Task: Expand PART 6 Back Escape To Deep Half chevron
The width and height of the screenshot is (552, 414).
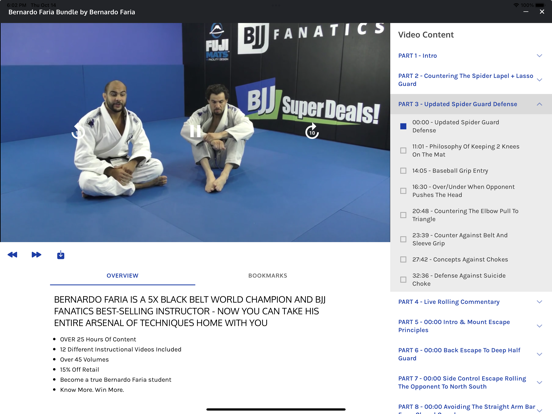Action: point(539,354)
